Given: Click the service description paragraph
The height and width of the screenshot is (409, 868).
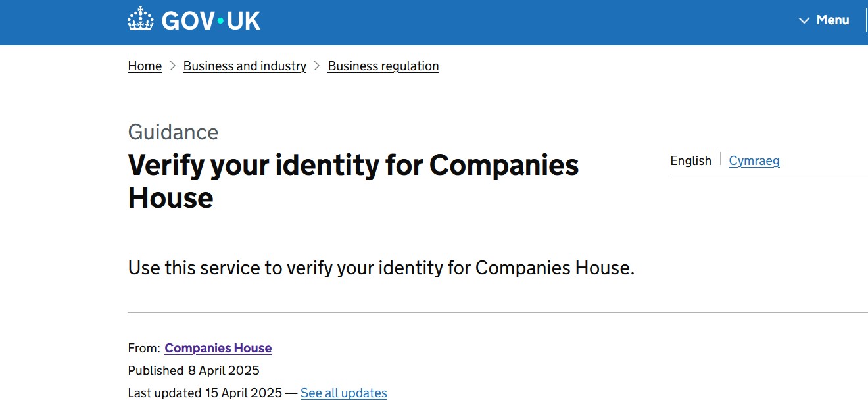Looking at the screenshot, I should pyautogui.click(x=381, y=268).
